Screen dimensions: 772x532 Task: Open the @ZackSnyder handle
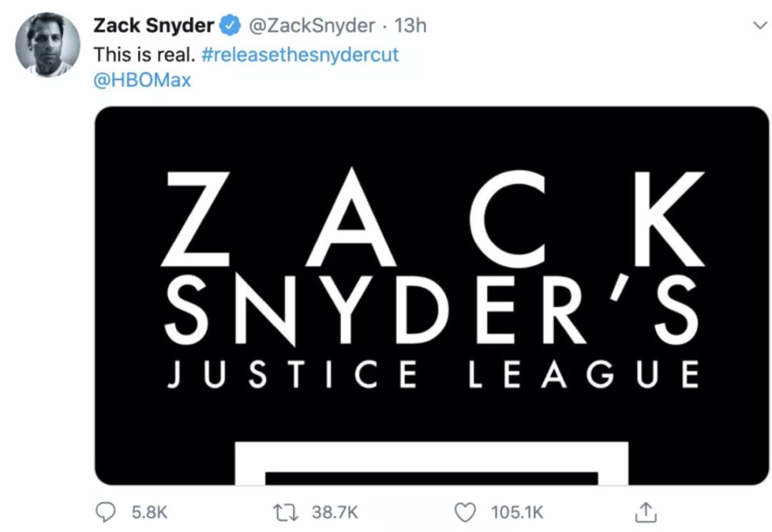click(x=311, y=26)
